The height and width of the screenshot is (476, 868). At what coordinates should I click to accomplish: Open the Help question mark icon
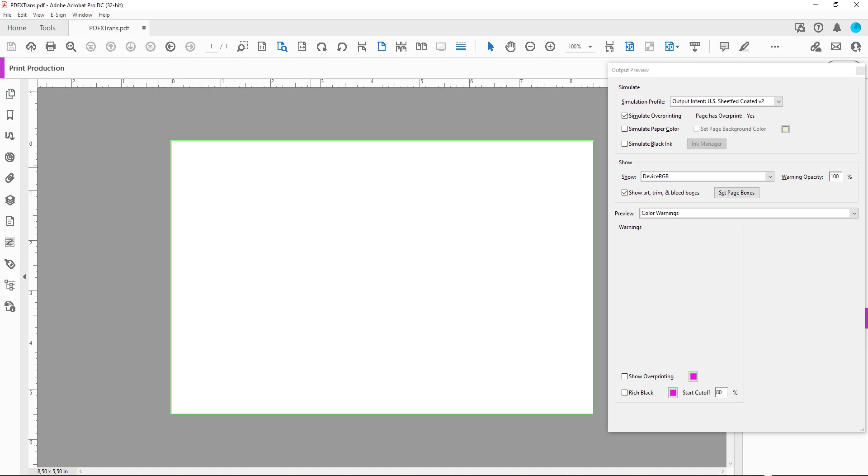pos(818,28)
